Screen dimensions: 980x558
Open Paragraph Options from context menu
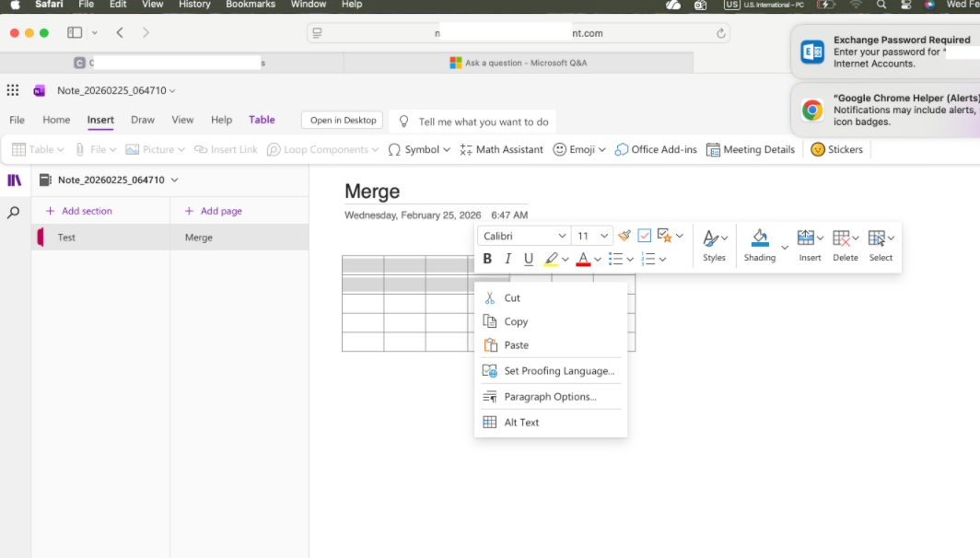coord(551,396)
